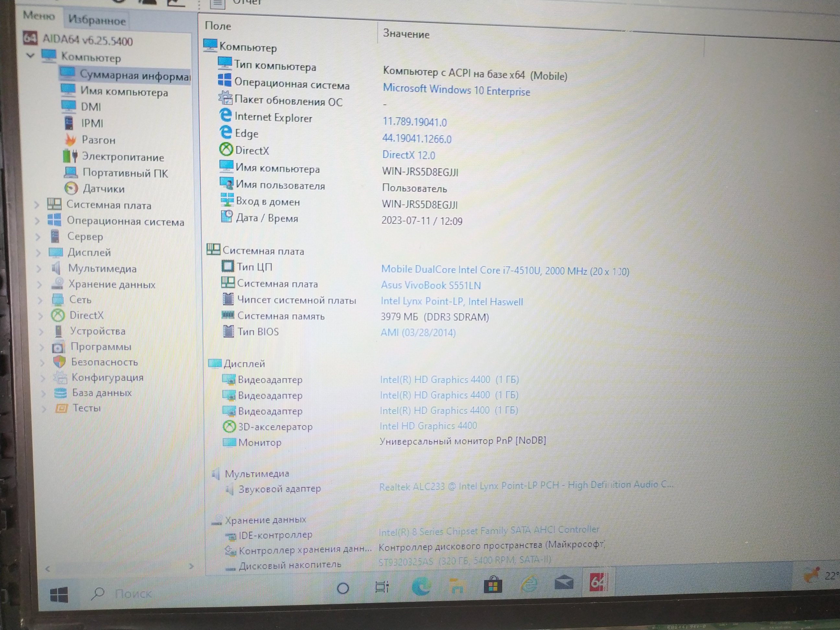Expand the Операционная система tree node
The height and width of the screenshot is (630, 840).
(37, 221)
